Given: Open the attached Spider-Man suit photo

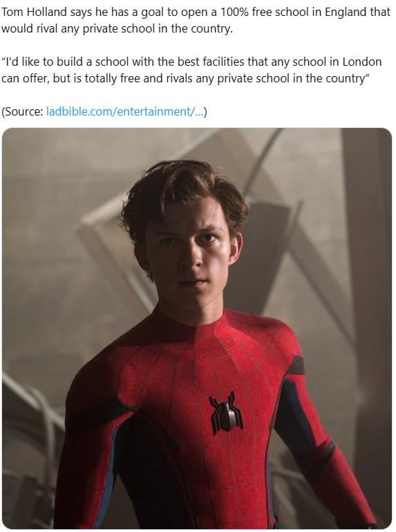Looking at the screenshot, I should pyautogui.click(x=197, y=329).
